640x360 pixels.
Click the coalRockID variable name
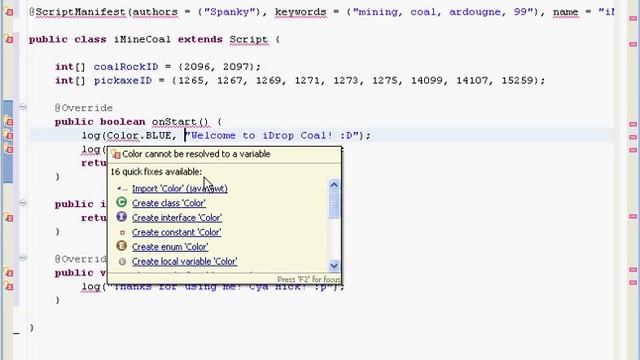coord(126,67)
